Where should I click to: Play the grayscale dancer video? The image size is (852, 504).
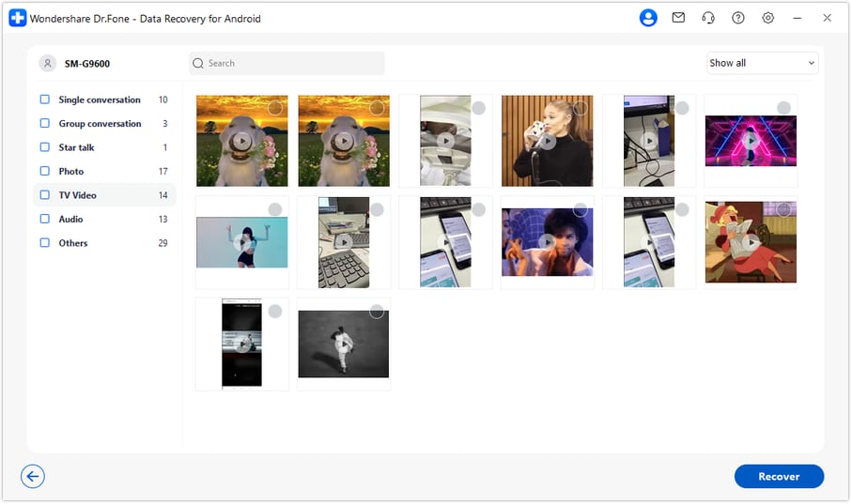tap(344, 344)
